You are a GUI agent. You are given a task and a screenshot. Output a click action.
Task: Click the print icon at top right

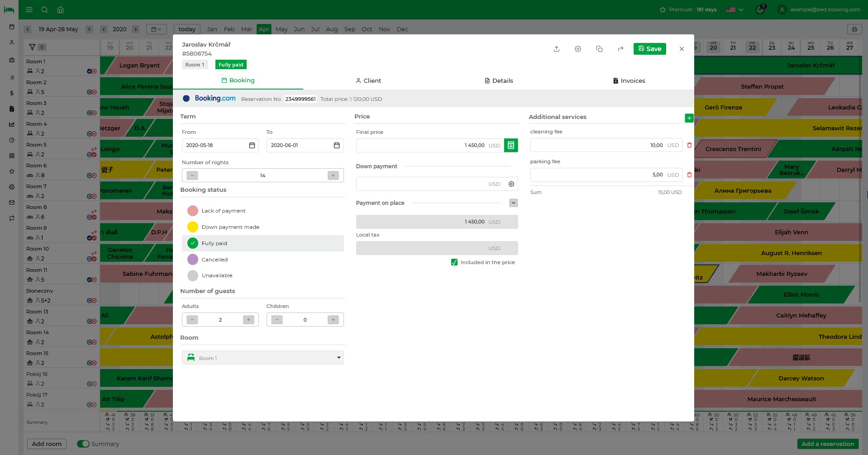[854, 29]
